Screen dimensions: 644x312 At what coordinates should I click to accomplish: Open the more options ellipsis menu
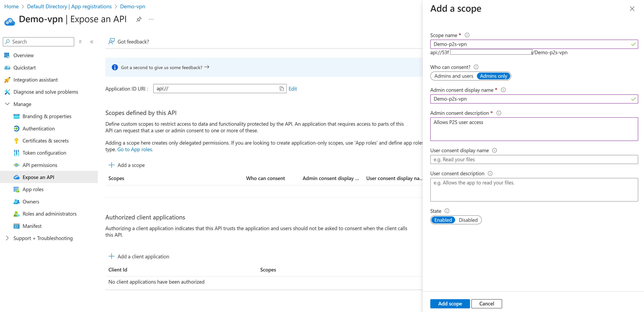pyautogui.click(x=151, y=19)
